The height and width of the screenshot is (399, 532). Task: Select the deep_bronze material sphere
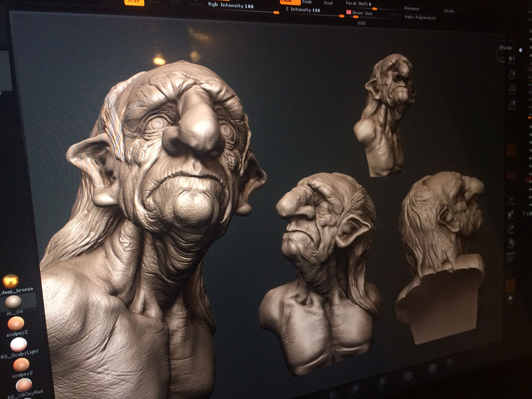click(x=11, y=282)
